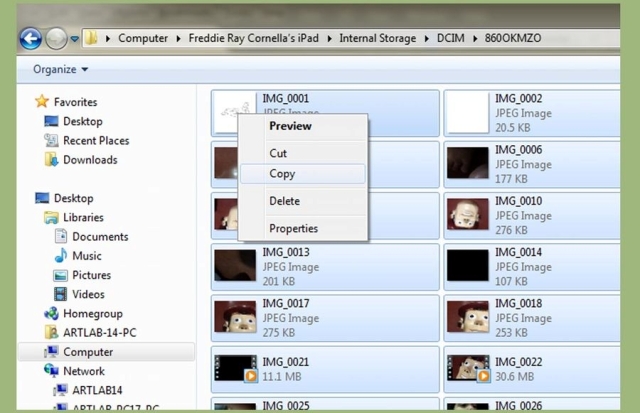Image resolution: width=640 pixels, height=413 pixels.
Task: Open Libraries in navigation pane
Action: point(83,218)
